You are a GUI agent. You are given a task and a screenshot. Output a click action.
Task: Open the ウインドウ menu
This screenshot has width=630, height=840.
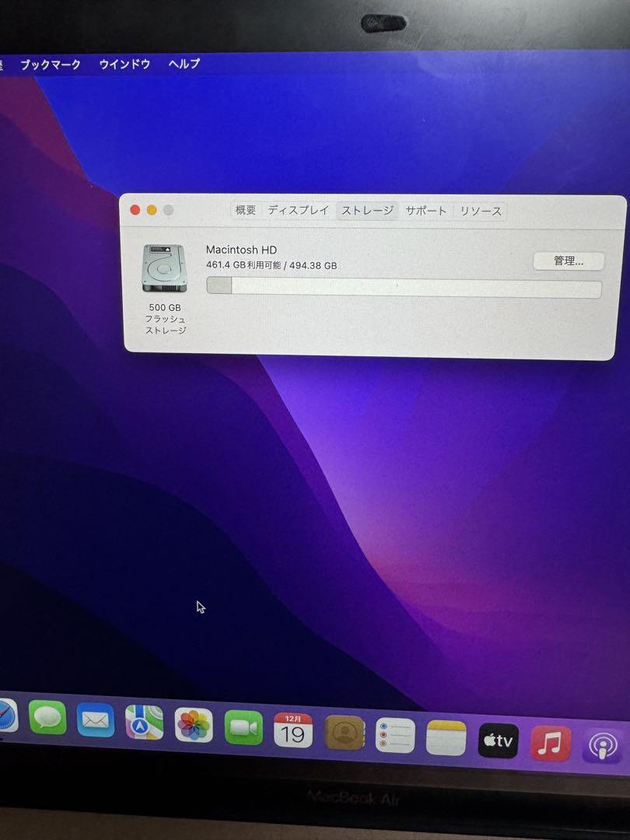(x=124, y=65)
